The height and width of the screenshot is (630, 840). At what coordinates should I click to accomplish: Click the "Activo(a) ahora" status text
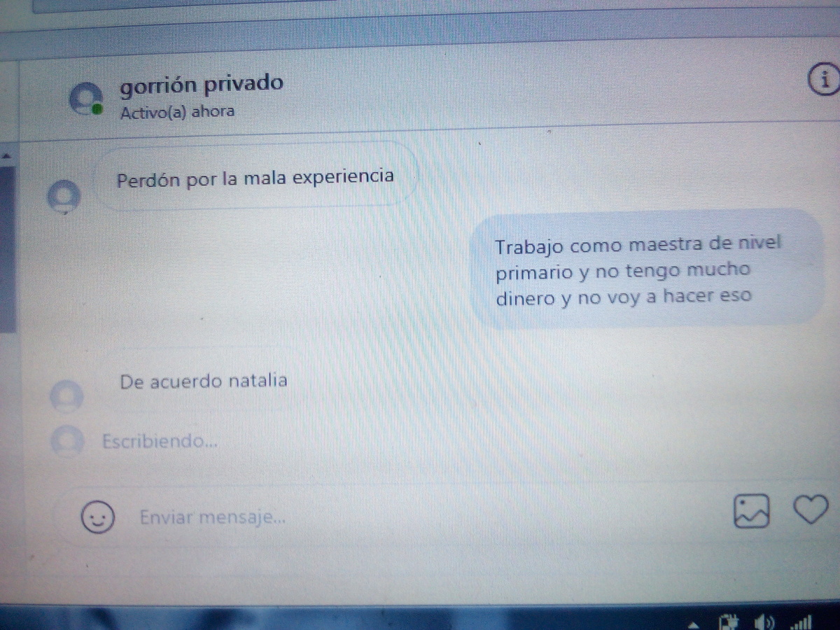(x=177, y=111)
